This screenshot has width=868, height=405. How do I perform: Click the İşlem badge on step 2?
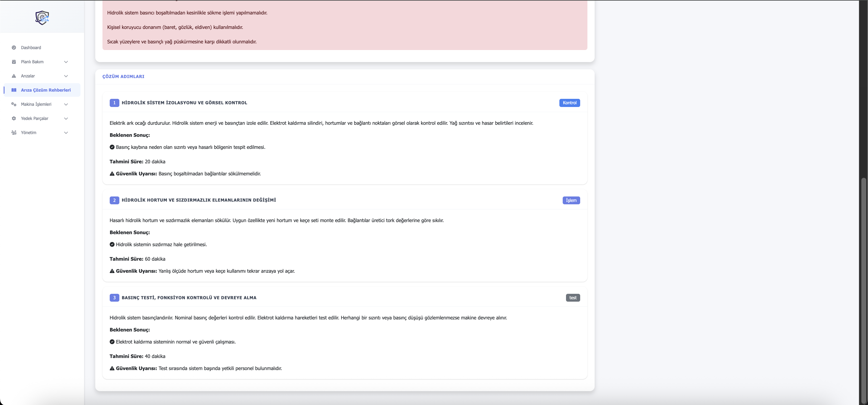click(571, 200)
